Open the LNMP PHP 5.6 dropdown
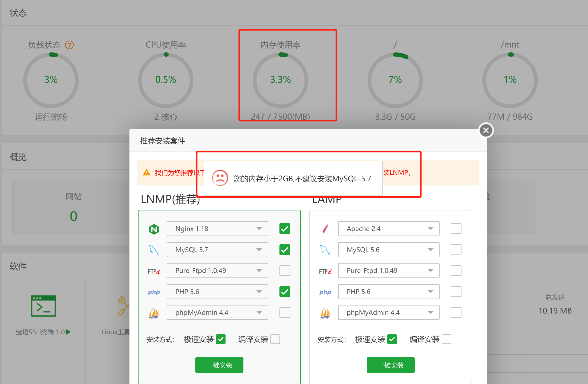This screenshot has width=588, height=384. [218, 292]
